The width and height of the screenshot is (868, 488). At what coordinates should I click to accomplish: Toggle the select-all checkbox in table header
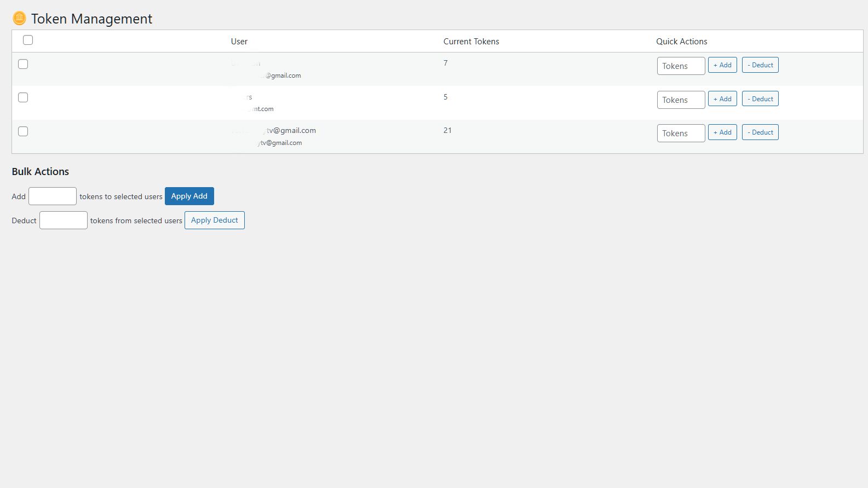click(x=28, y=40)
